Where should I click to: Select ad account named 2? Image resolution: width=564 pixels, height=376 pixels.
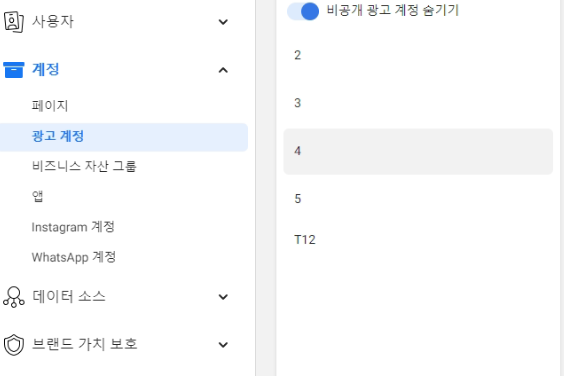coord(418,55)
